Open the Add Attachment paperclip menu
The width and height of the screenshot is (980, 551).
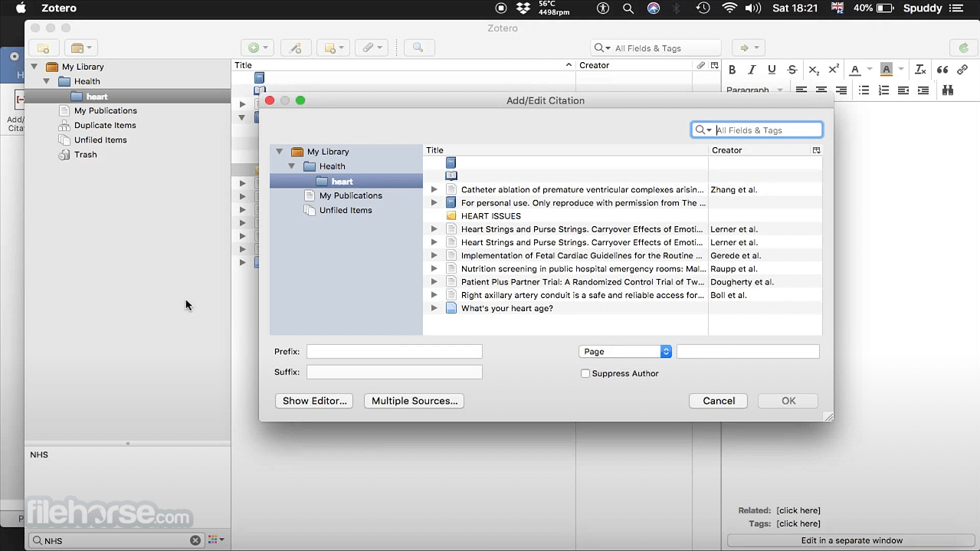click(x=372, y=48)
